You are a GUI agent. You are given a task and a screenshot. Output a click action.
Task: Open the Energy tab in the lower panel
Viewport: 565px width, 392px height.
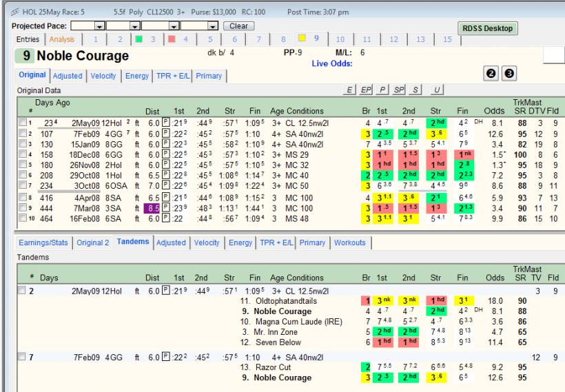[240, 243]
